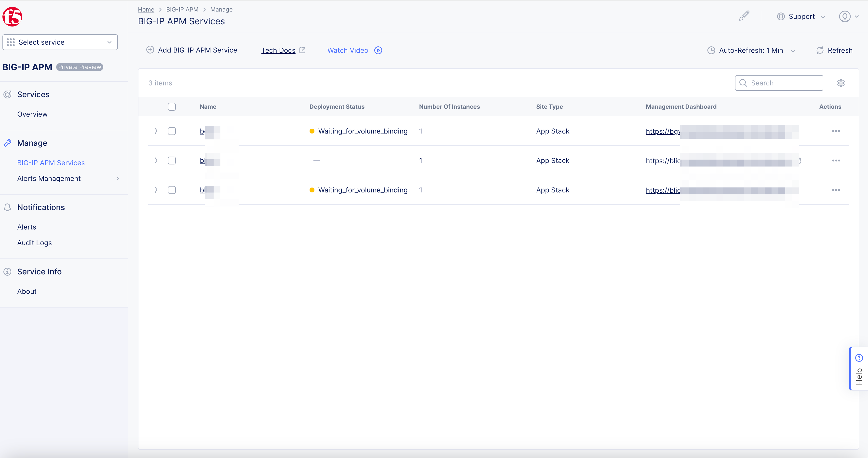Open the Help side tab

click(859, 368)
